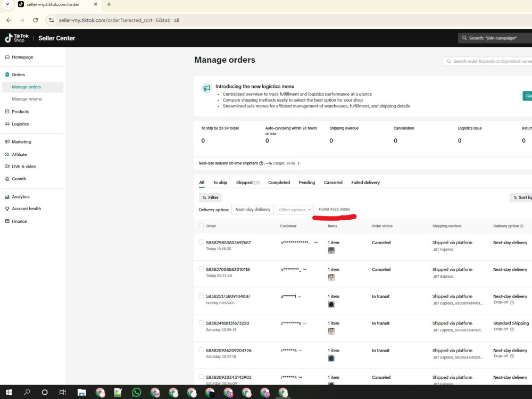Click the Filter button
The image size is (532, 399).
pos(210,197)
